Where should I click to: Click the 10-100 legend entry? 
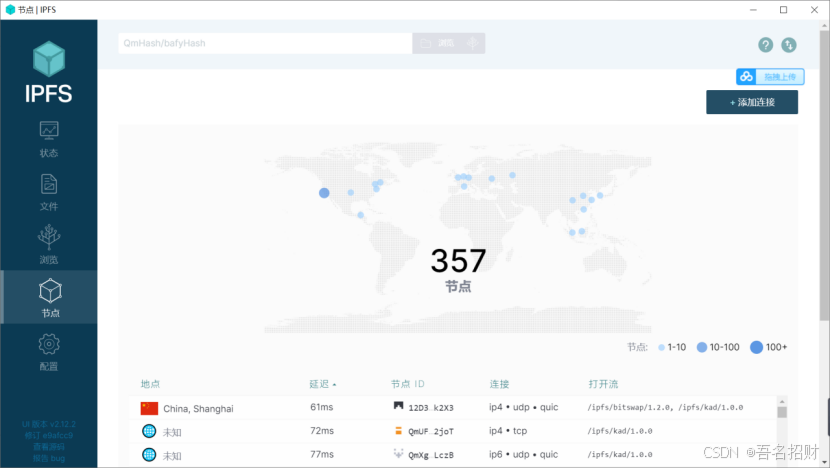point(718,347)
